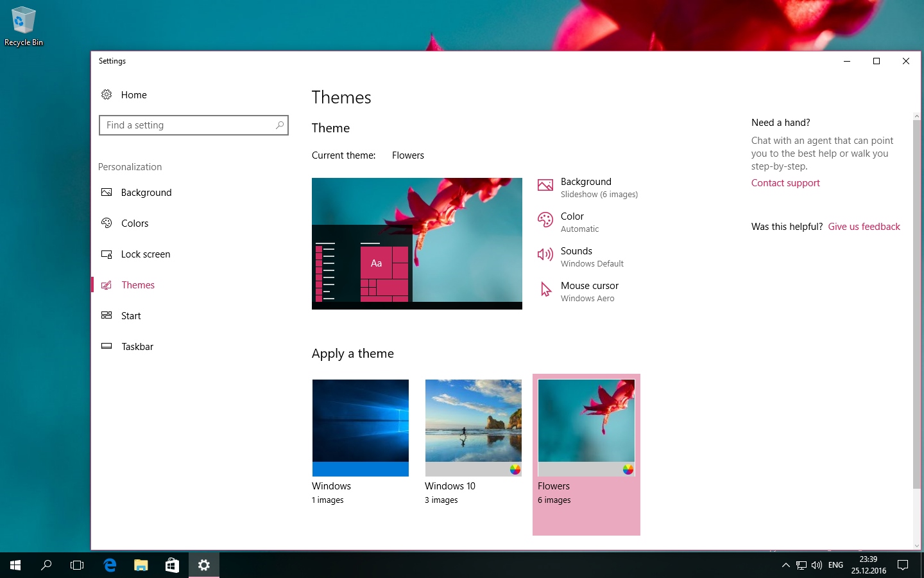924x578 pixels.
Task: Minimize the Settings window
Action: click(x=847, y=61)
